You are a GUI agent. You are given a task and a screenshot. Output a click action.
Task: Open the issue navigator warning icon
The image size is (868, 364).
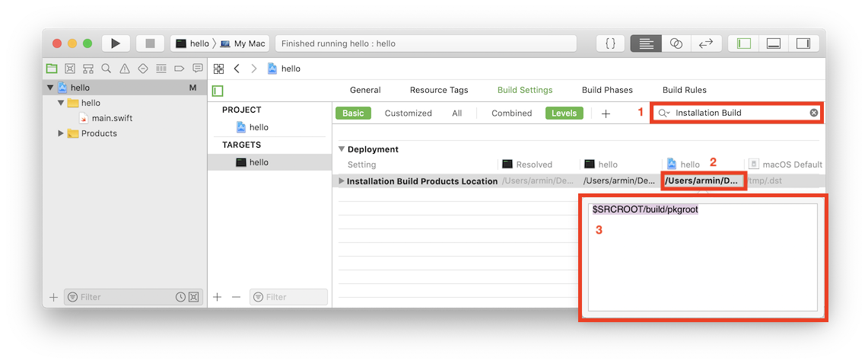(125, 69)
